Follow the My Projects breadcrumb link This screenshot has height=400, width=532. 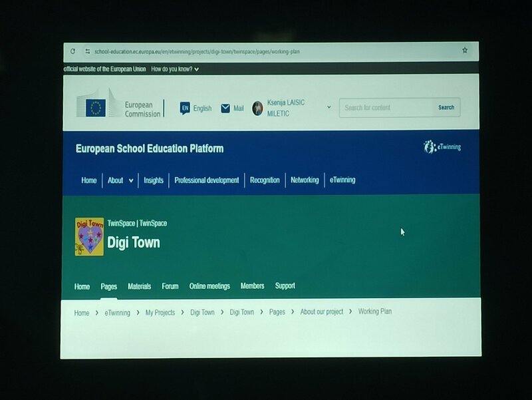(160, 312)
